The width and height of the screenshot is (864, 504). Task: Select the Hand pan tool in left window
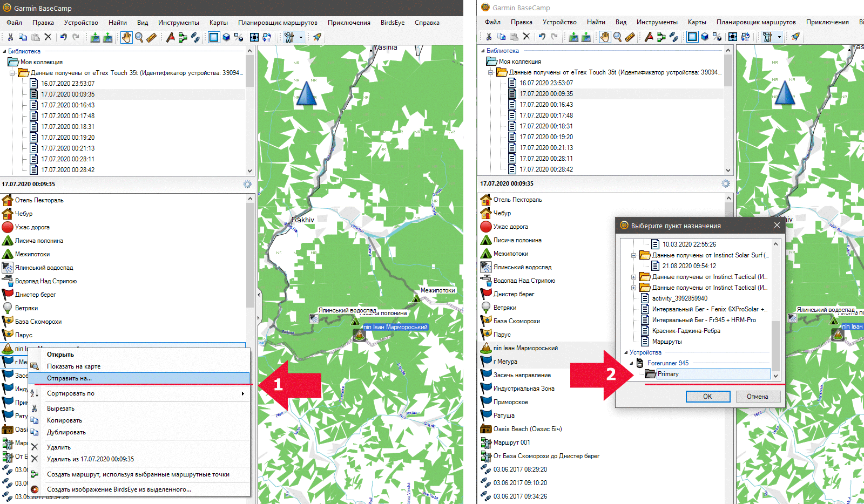coord(126,37)
